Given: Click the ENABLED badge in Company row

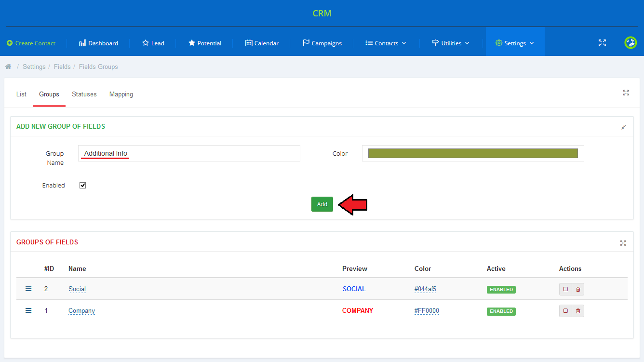Looking at the screenshot, I should tap(501, 311).
